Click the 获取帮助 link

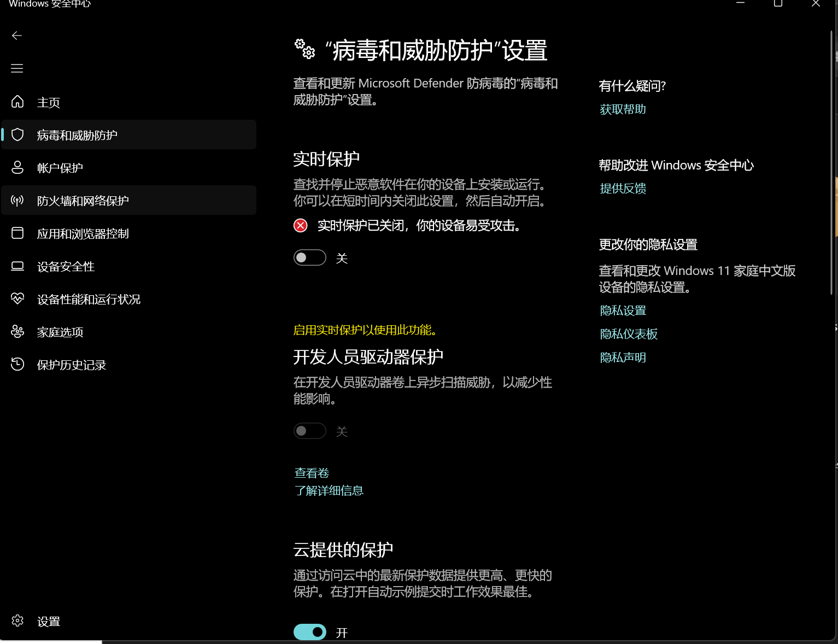tap(623, 109)
